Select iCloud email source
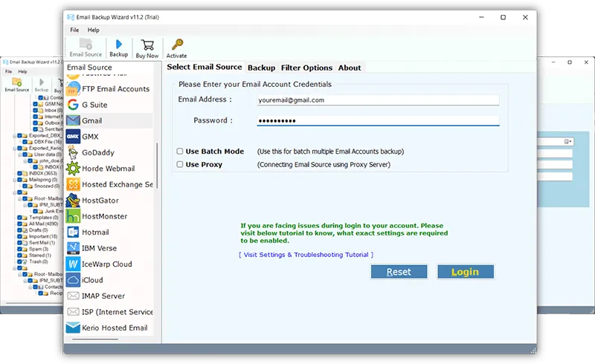 [109, 280]
